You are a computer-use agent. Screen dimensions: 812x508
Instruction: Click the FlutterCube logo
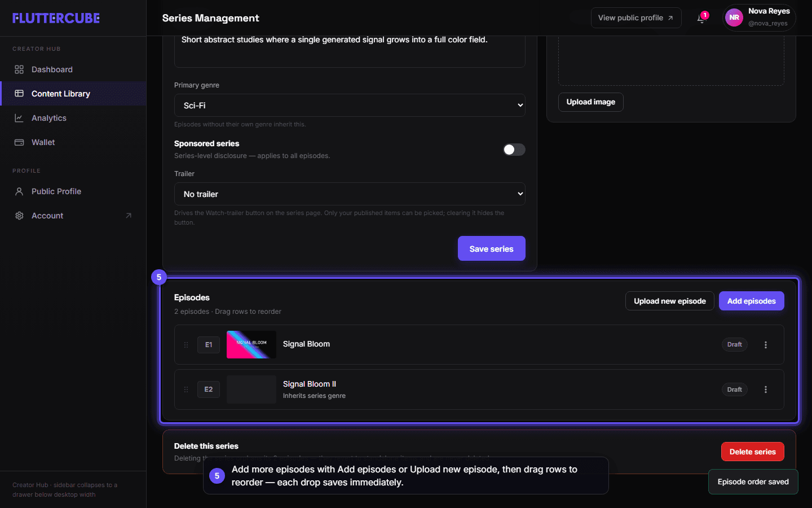56,18
